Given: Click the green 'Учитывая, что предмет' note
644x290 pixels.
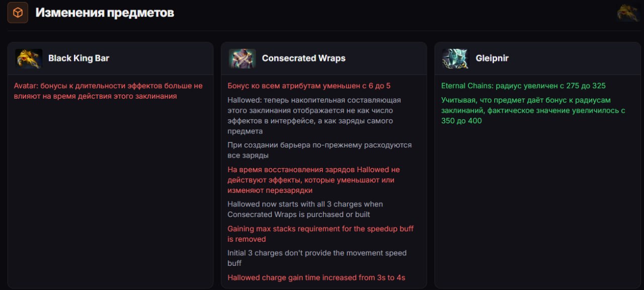Looking at the screenshot, I should pyautogui.click(x=533, y=110).
